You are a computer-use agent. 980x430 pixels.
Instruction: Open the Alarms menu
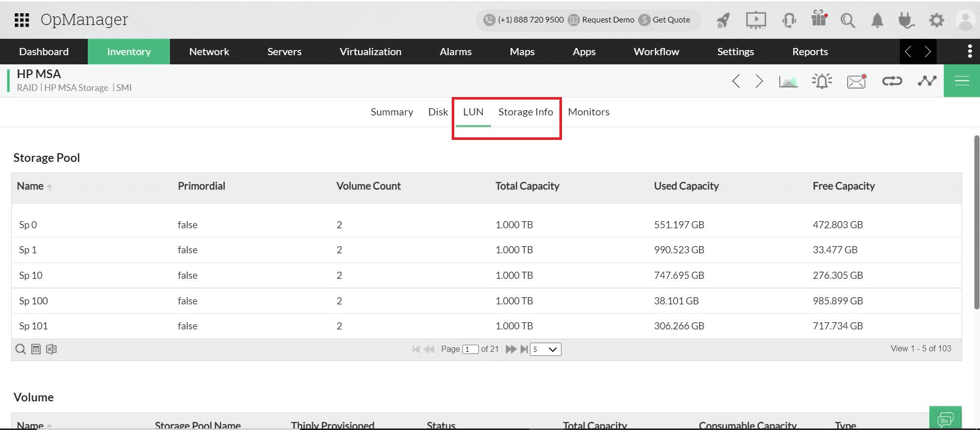(456, 52)
